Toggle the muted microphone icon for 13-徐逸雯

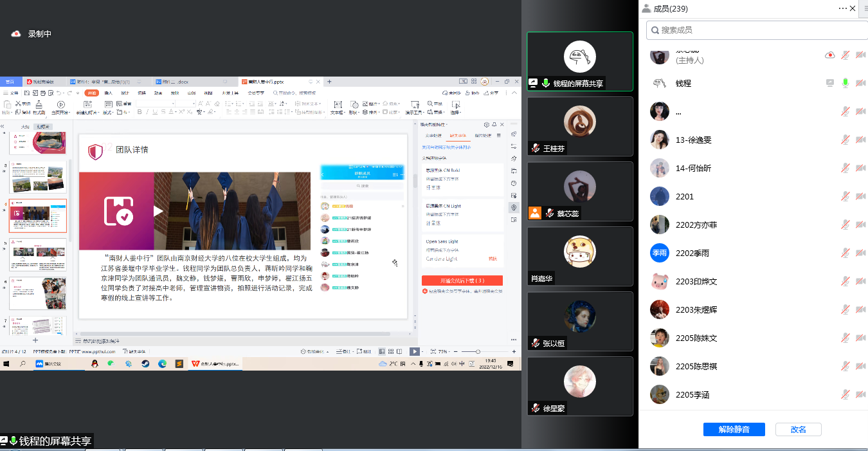click(845, 140)
